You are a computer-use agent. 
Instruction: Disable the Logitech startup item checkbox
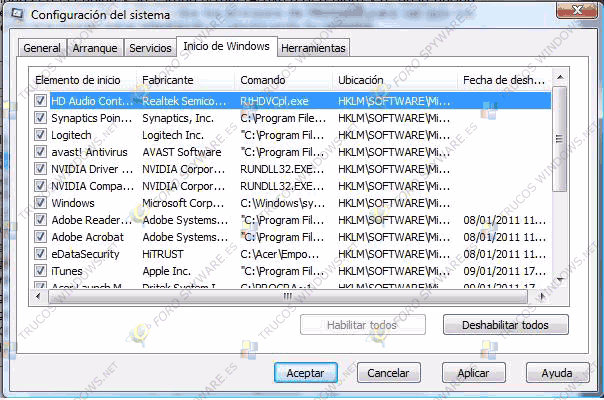coord(40,135)
